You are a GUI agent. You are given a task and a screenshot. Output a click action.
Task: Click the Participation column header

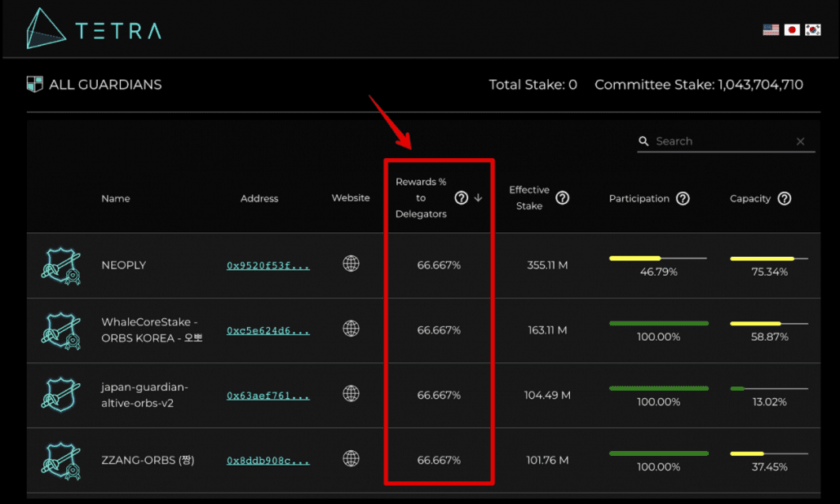tap(639, 198)
